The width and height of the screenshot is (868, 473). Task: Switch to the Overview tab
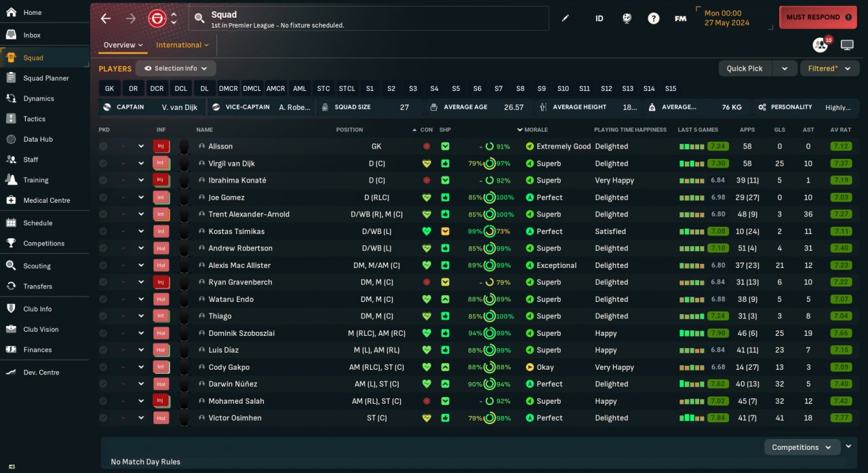coord(123,45)
